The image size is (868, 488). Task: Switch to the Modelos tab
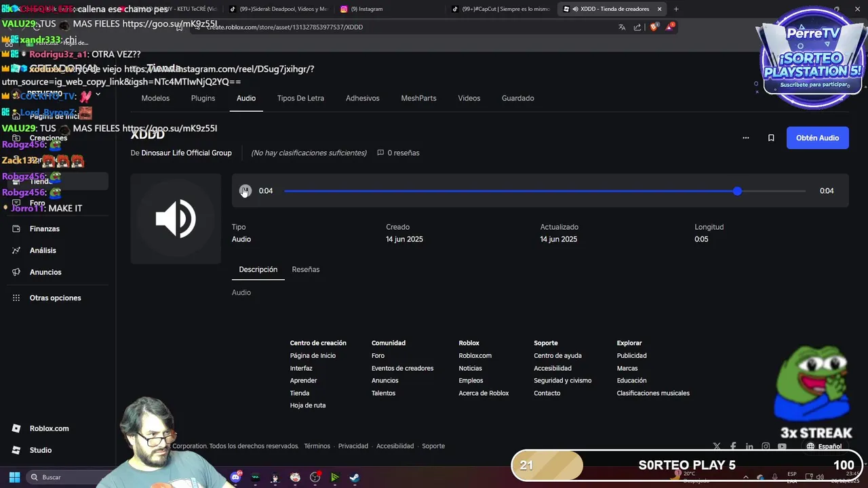pos(155,98)
